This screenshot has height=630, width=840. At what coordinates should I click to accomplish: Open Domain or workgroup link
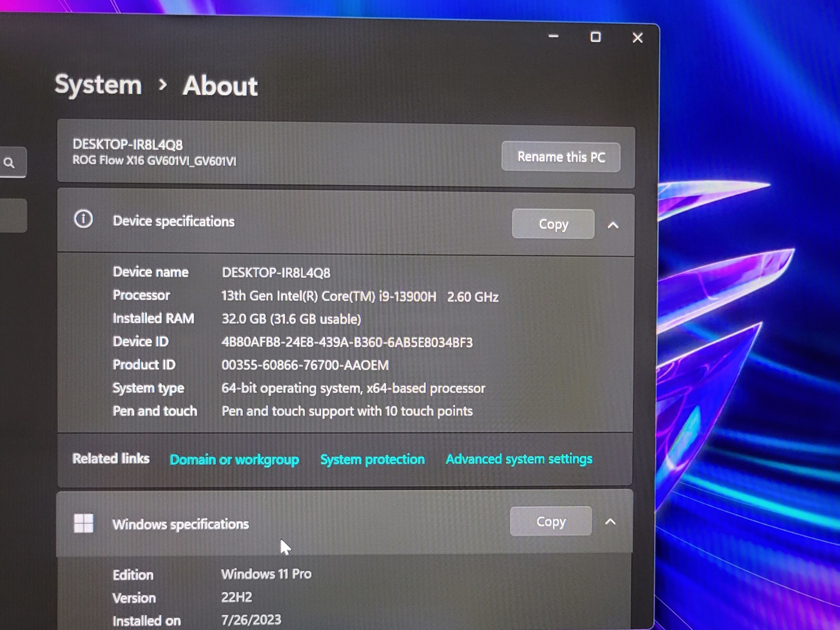click(234, 460)
